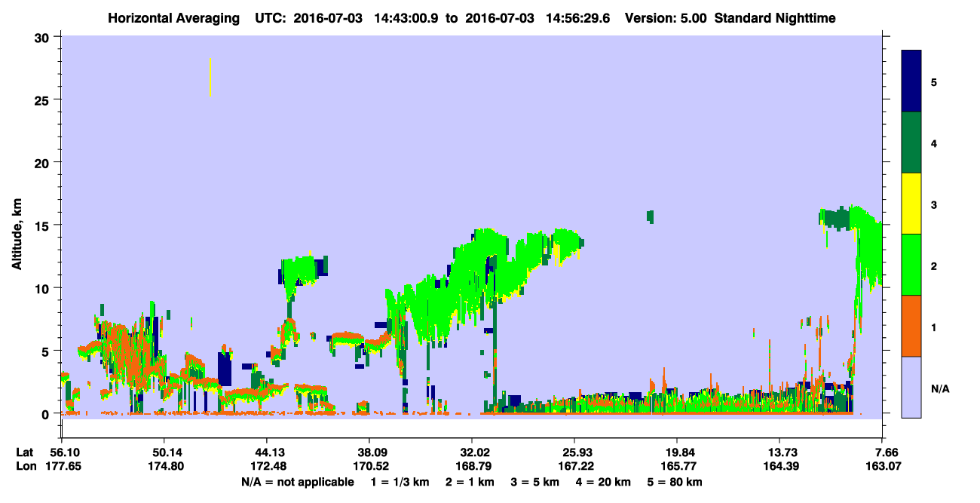Click the '4 = 20 km' legend text
980x503 pixels.
(603, 481)
